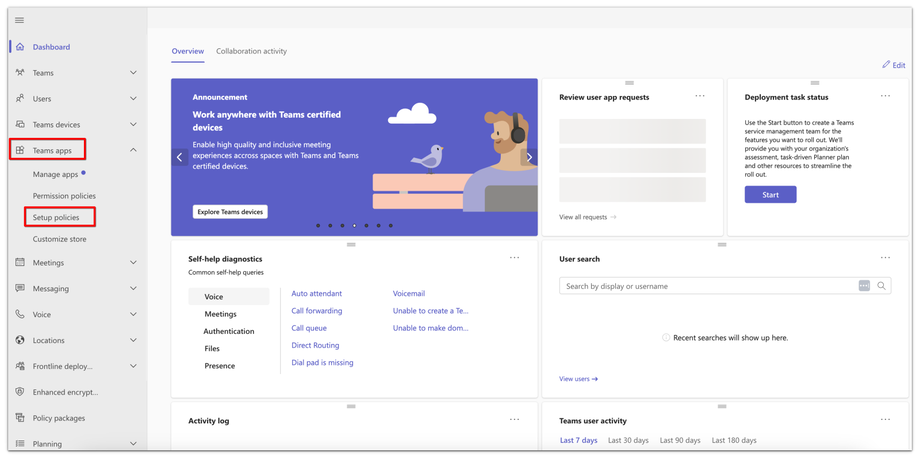Open more options for Deployment task status
Image resolution: width=920 pixels, height=459 pixels.
tap(885, 96)
